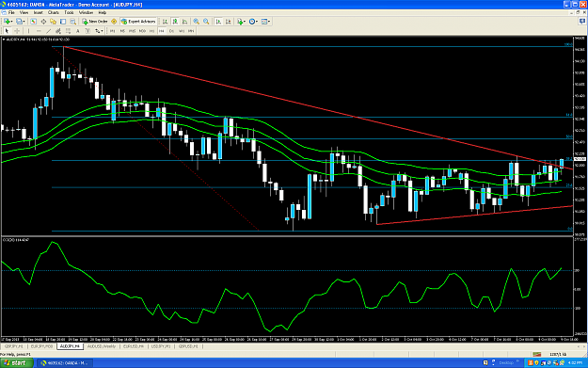The width and height of the screenshot is (588, 368).
Task: Open the Insert menu
Action: point(38,12)
